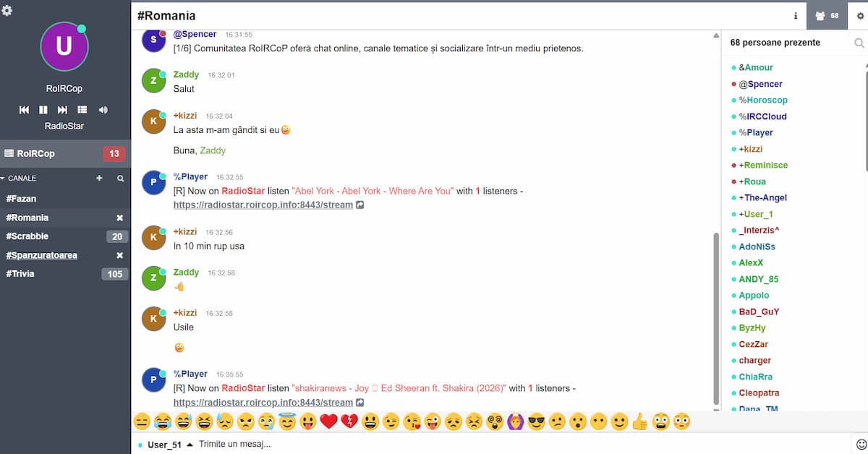
Task: Insert the expressionless face emoji
Action: tap(142, 421)
